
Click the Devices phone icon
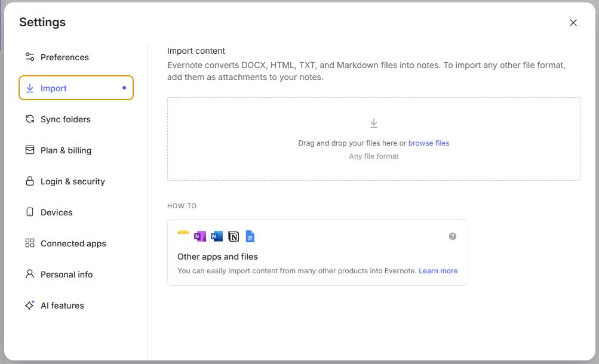pyautogui.click(x=30, y=212)
